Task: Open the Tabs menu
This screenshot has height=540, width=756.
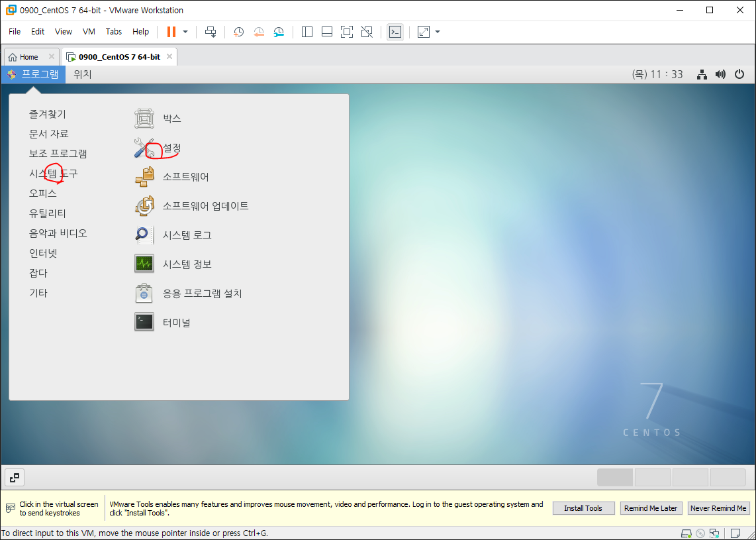Action: pyautogui.click(x=114, y=31)
